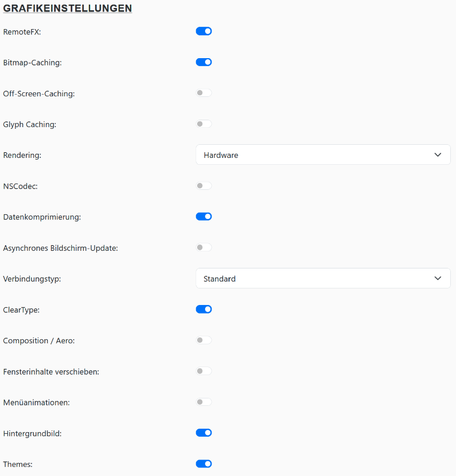The height and width of the screenshot is (476, 456).
Task: Enable Off-Screen-Caching toggle
Action: [203, 93]
